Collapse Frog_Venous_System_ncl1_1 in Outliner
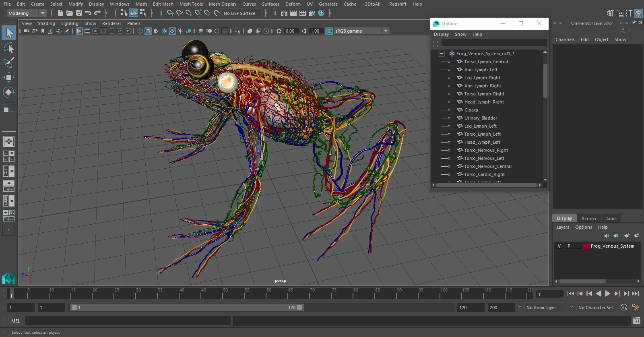The width and height of the screenshot is (644, 337). (x=442, y=54)
